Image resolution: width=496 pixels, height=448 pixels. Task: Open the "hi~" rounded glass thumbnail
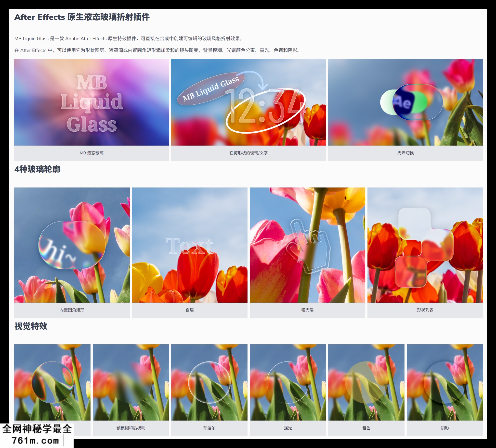pos(72,245)
